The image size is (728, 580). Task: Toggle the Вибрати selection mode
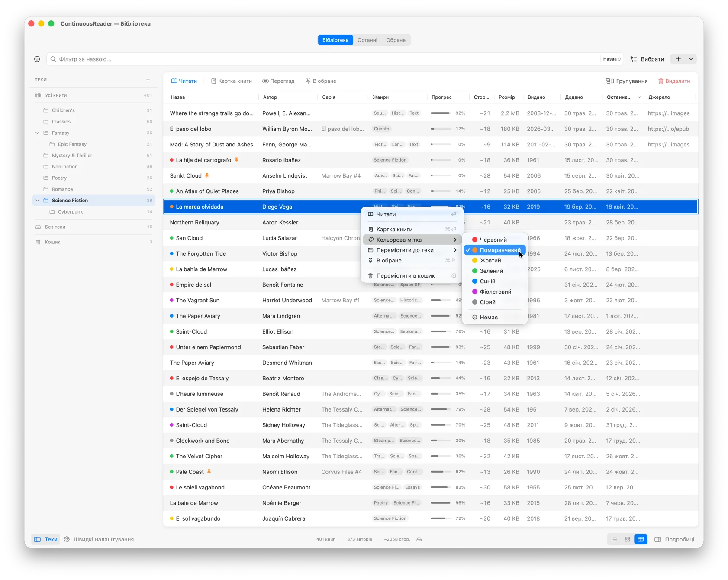647,59
